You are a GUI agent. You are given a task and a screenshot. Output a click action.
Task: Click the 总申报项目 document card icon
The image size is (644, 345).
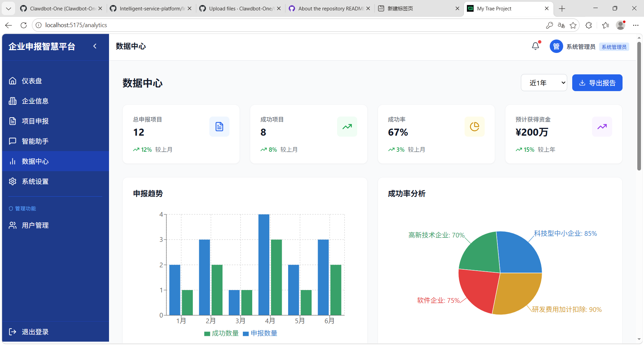[219, 127]
